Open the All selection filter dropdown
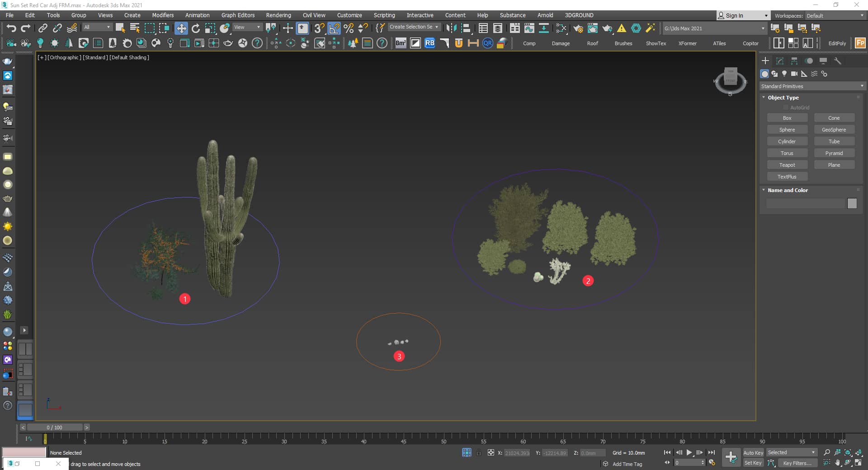This screenshot has width=868, height=470. pyautogui.click(x=97, y=27)
